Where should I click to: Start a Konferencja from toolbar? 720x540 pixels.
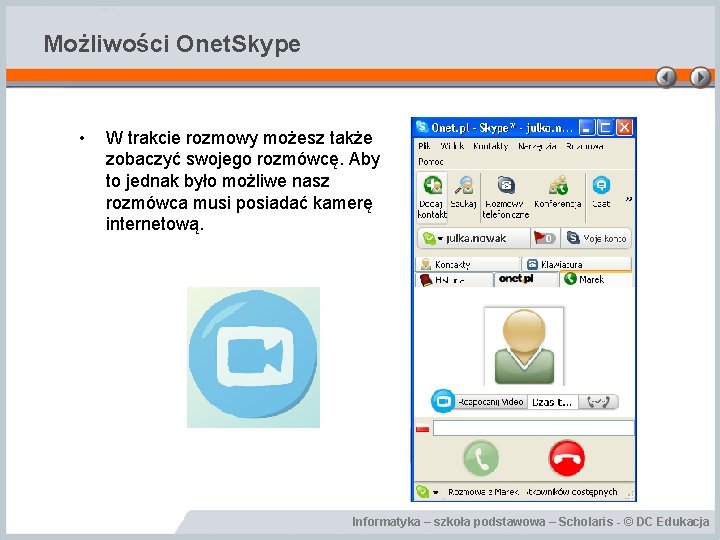coord(557,193)
